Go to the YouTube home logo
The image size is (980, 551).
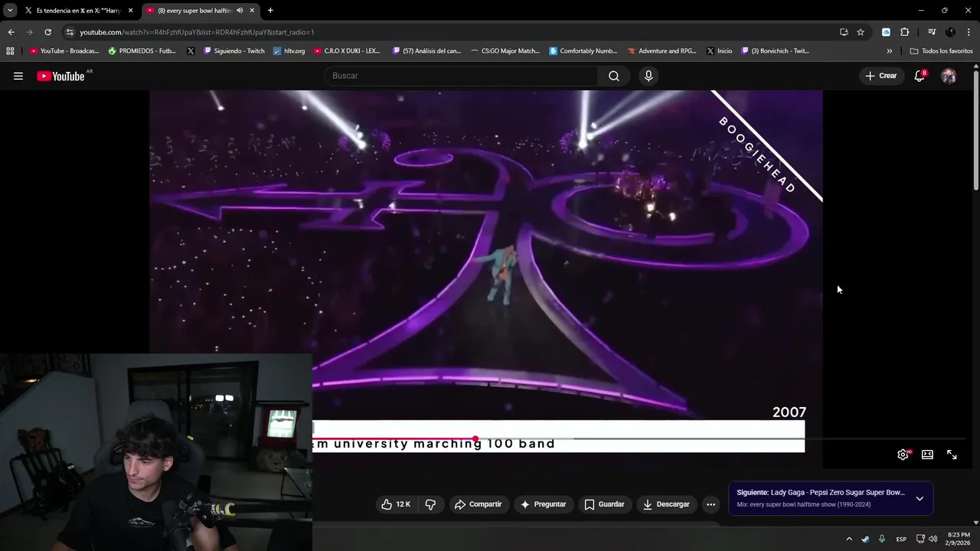pos(60,76)
